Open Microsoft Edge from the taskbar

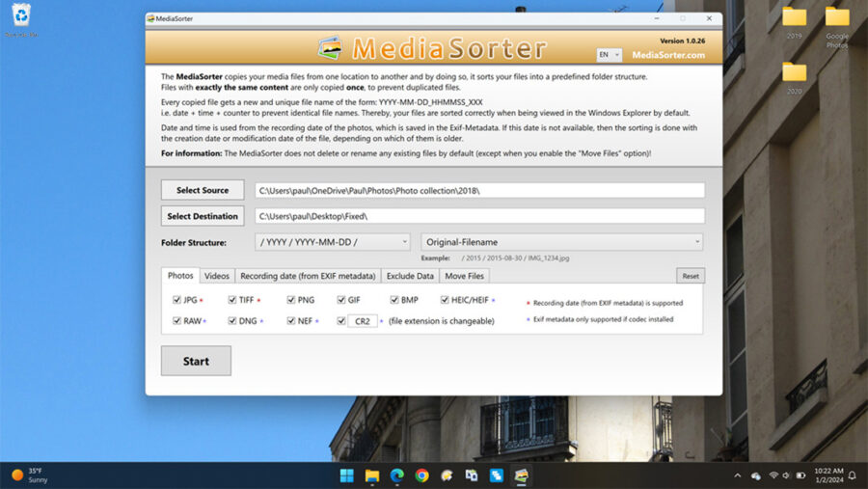click(x=396, y=475)
